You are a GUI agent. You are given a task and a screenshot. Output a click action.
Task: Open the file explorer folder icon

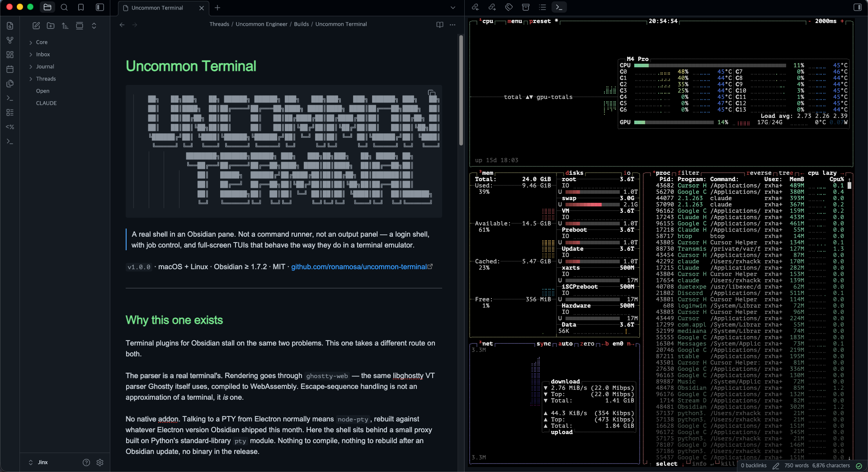click(47, 7)
